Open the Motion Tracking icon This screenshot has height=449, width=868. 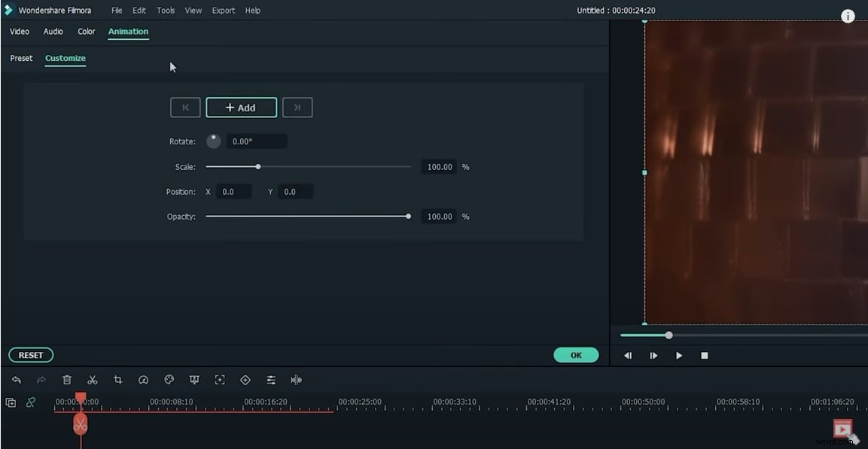click(x=220, y=380)
